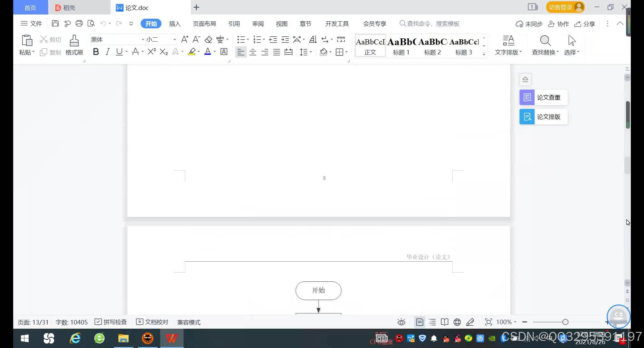Decrease paragraph indent
The image size is (644, 348).
tap(273, 39)
